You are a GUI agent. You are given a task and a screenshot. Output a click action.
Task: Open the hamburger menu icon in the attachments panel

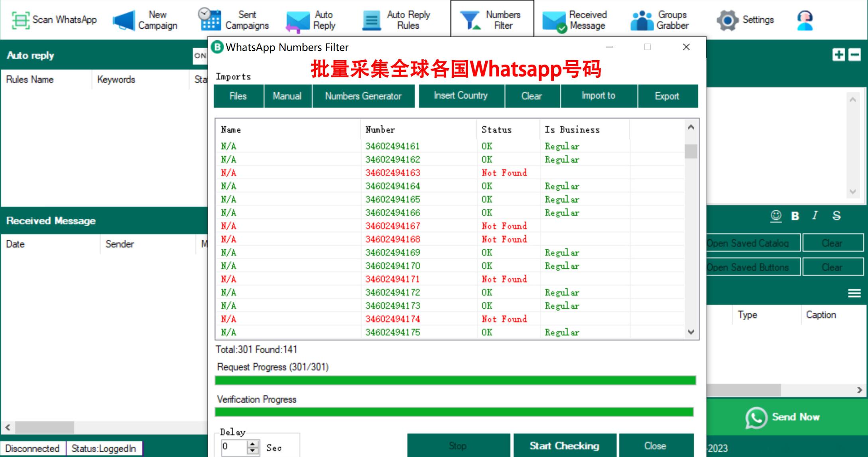(854, 294)
